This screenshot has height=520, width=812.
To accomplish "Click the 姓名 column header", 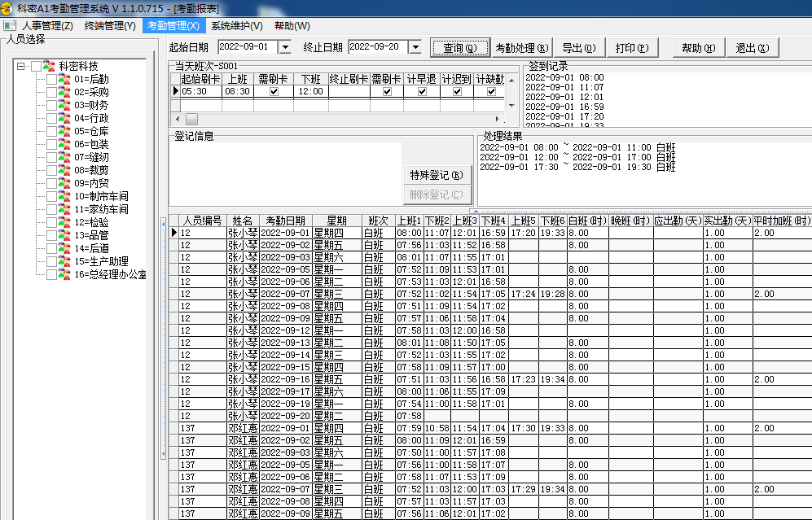I will [x=243, y=221].
